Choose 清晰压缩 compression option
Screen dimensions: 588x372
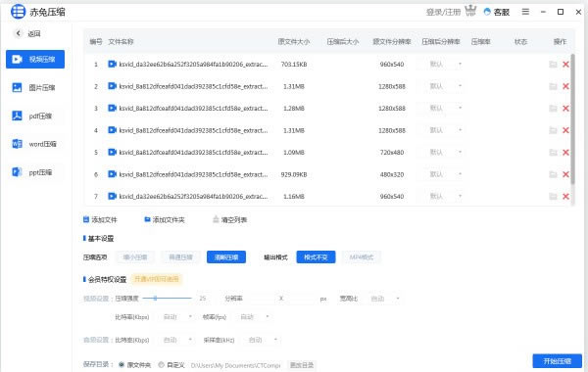click(x=226, y=257)
